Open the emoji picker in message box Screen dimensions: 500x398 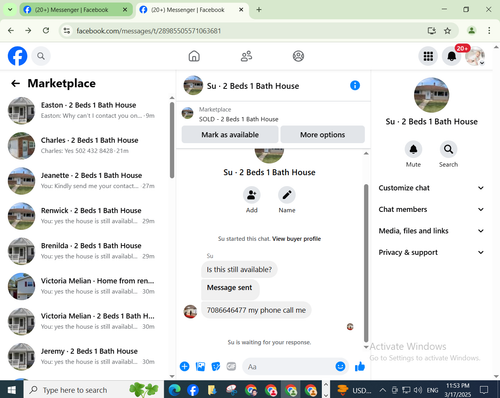point(340,367)
